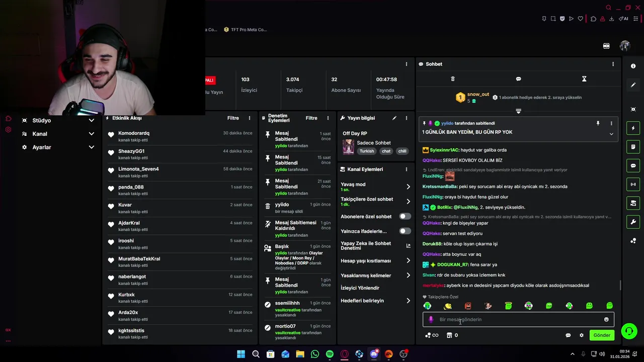Open the info icon in right sidebar

(633, 66)
